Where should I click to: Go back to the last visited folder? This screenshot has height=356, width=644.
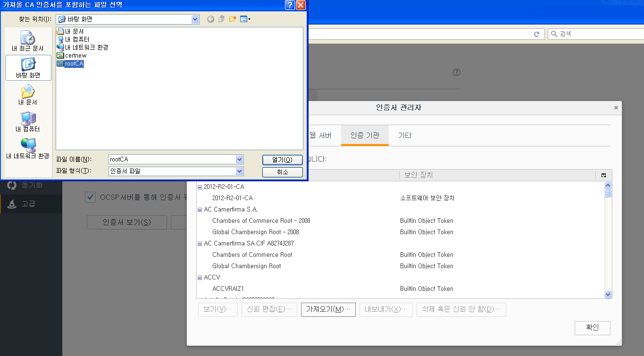point(210,19)
